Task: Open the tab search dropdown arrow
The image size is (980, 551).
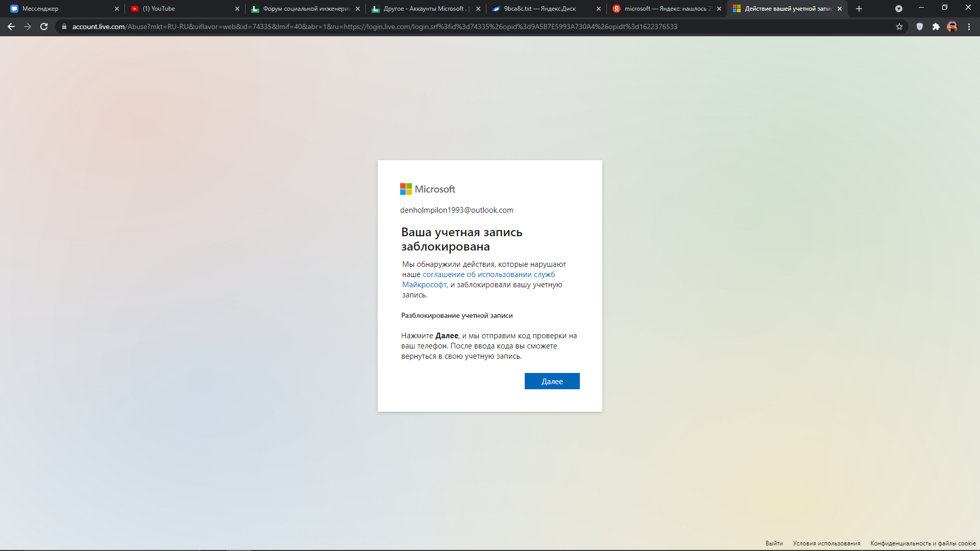Action: [899, 9]
